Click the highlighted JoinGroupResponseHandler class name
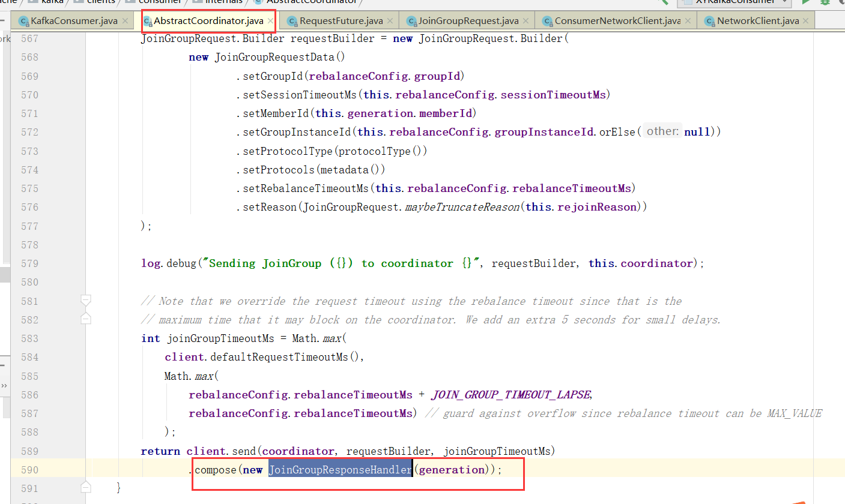This screenshot has height=504, width=845. pos(340,470)
